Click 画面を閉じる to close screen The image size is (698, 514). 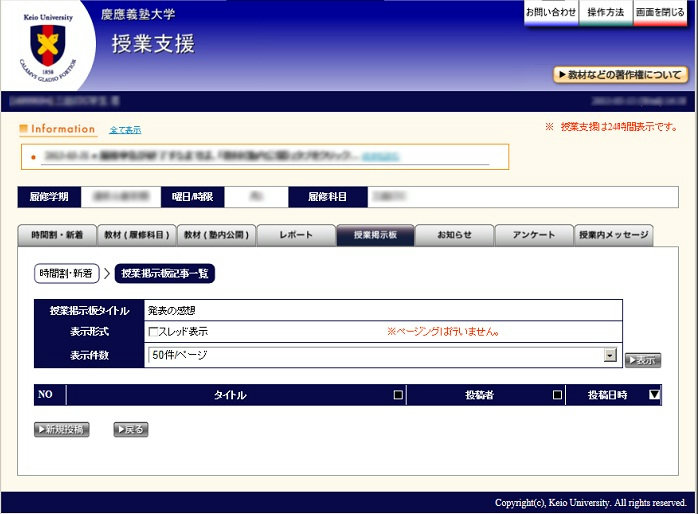tap(660, 13)
